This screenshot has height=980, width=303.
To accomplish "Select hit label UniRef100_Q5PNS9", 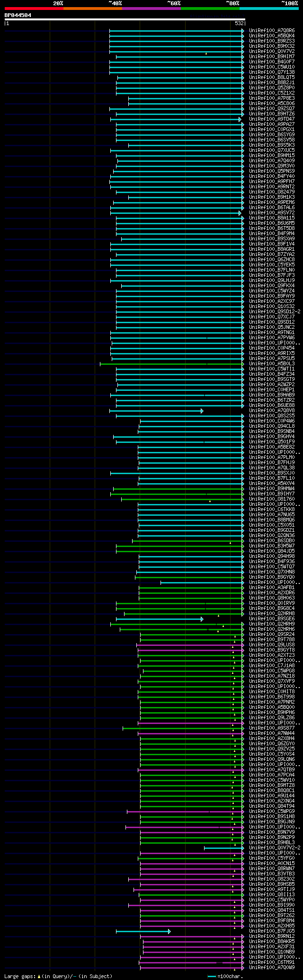I will tap(272, 171).
